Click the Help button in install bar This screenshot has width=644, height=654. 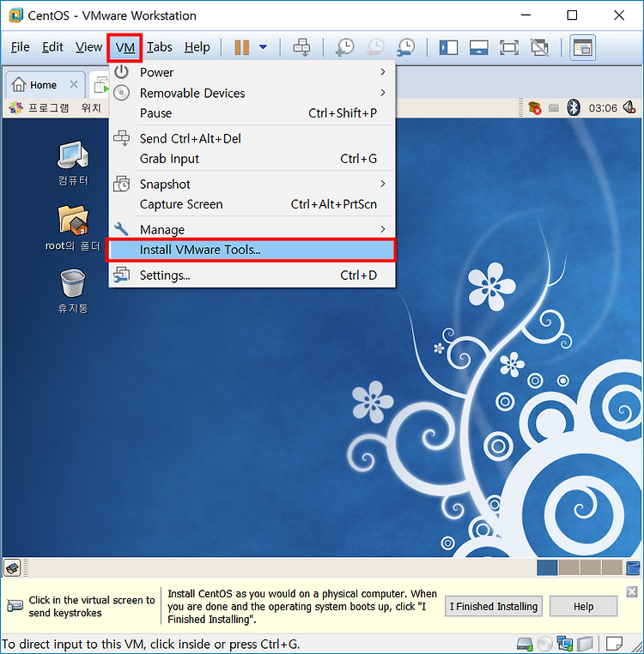click(583, 607)
